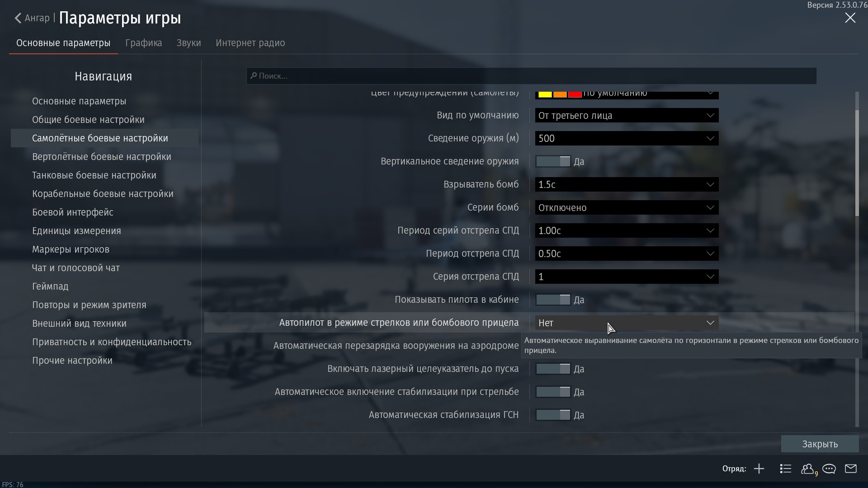The height and width of the screenshot is (488, 868).
Task: Go to Танковые боевые настройки section
Action: click(x=94, y=175)
